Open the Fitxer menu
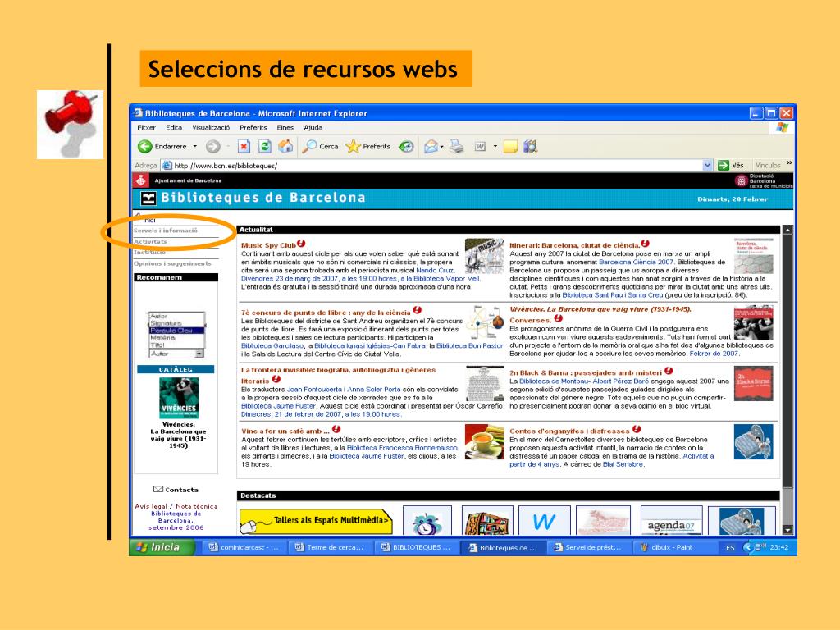Image resolution: width=840 pixels, height=630 pixels. (x=146, y=127)
